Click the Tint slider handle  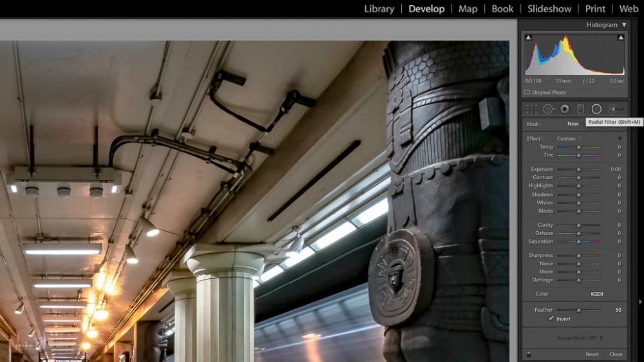tap(579, 155)
